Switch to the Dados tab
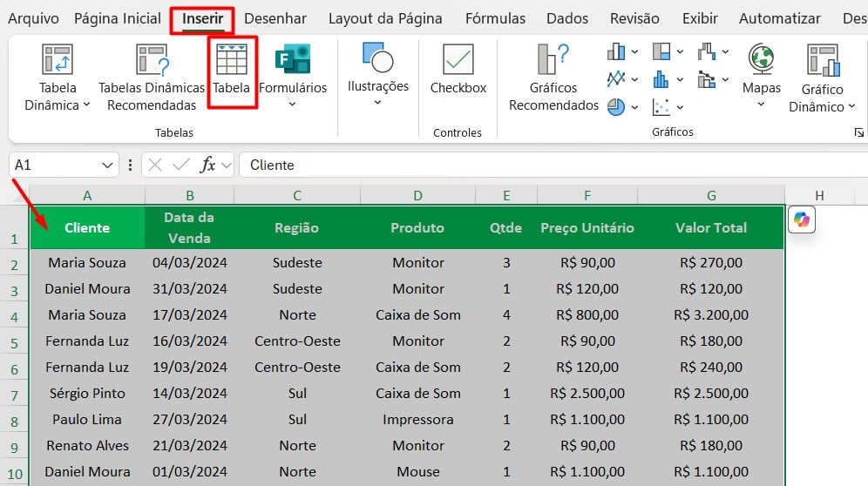This screenshot has width=868, height=486. coord(566,19)
